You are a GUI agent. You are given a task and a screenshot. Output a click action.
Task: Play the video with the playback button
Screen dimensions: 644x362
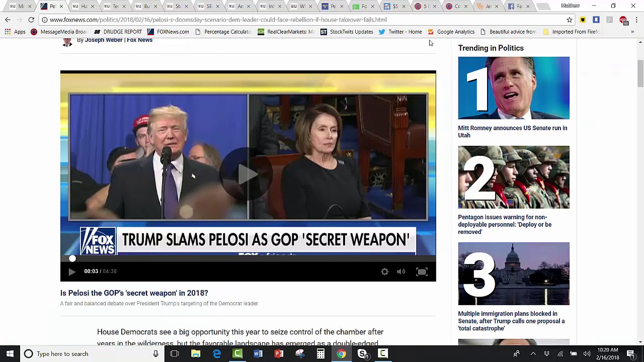pos(71,271)
